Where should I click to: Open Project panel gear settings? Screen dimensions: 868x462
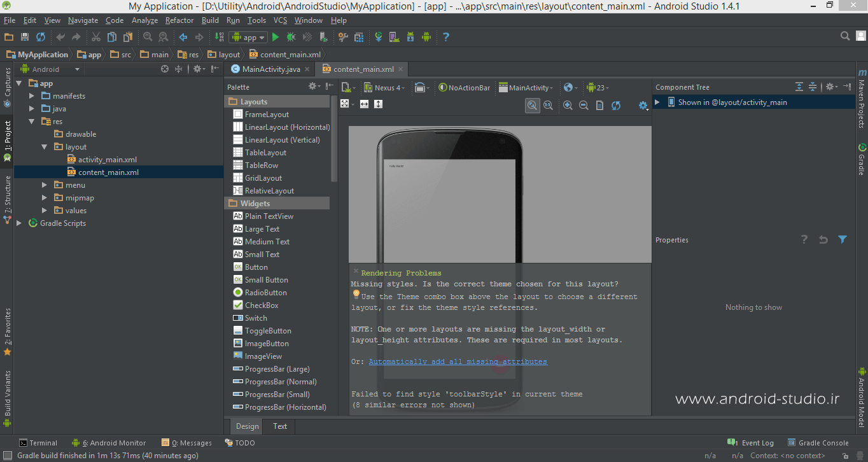(x=198, y=69)
